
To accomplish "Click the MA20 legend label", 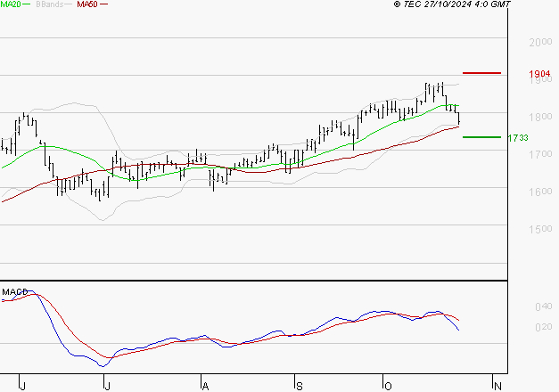I will pyautogui.click(x=10, y=4).
